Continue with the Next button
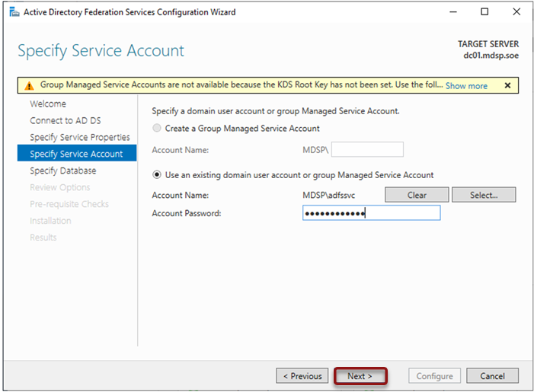Image resolution: width=534 pixels, height=392 pixels. tap(360, 376)
